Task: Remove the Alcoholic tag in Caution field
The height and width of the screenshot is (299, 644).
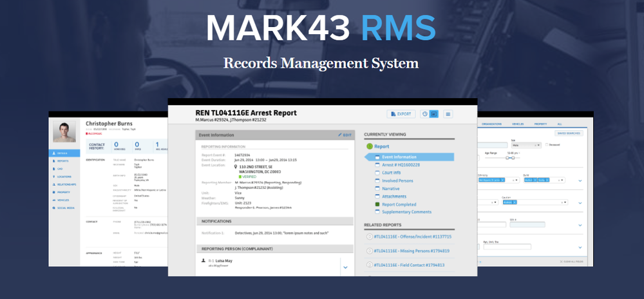Action: [514, 202]
